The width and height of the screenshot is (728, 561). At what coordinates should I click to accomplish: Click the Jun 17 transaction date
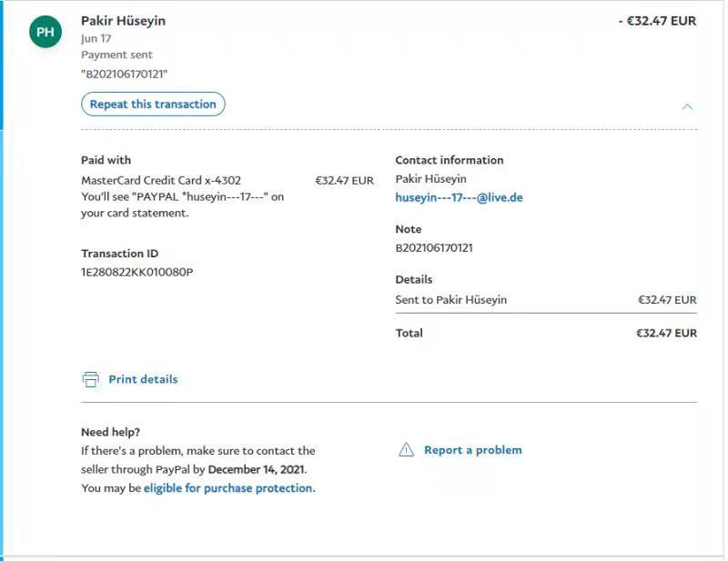(96, 38)
